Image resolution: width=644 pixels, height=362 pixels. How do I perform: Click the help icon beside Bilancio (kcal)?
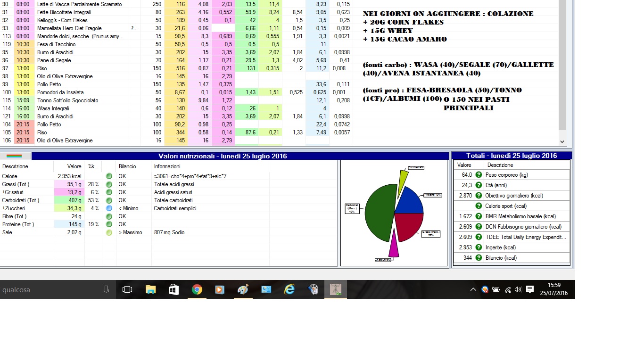479,258
